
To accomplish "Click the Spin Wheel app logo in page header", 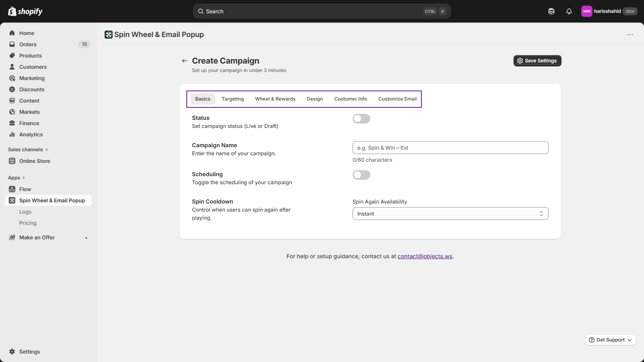I will pyautogui.click(x=109, y=35).
